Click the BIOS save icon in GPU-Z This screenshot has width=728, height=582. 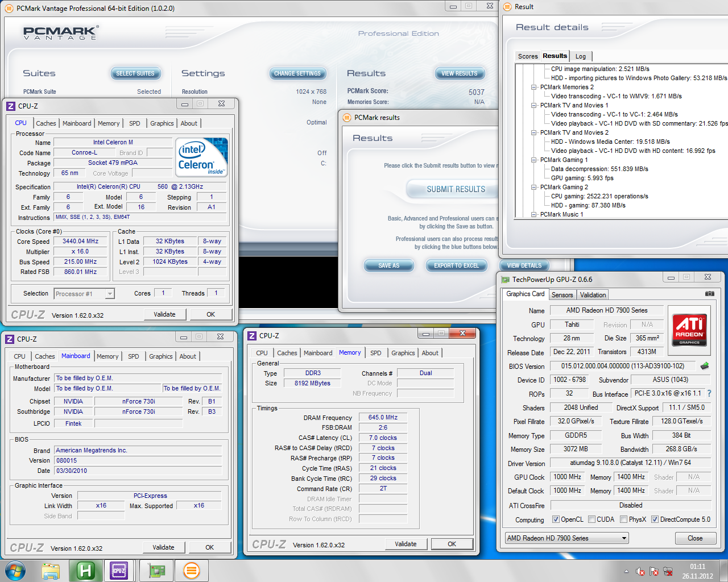[x=705, y=366]
